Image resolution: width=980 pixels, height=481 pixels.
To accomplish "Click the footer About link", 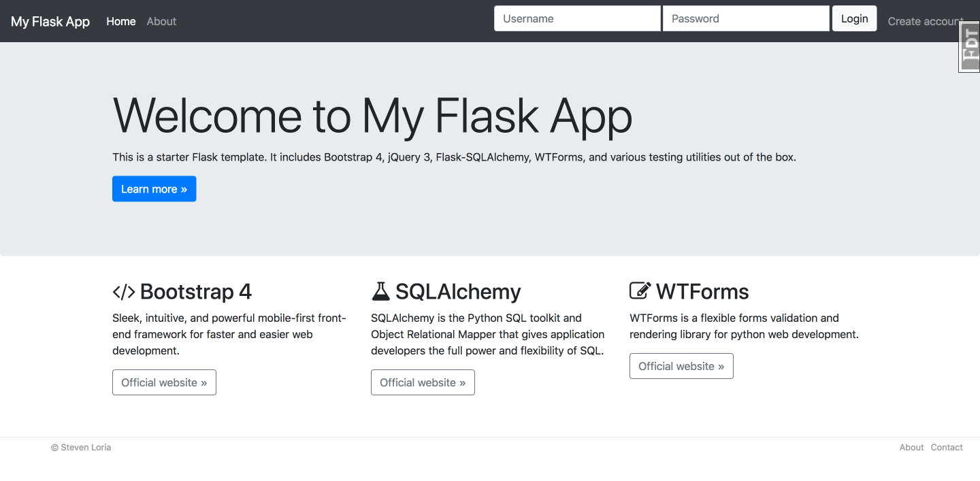I will click(x=911, y=447).
